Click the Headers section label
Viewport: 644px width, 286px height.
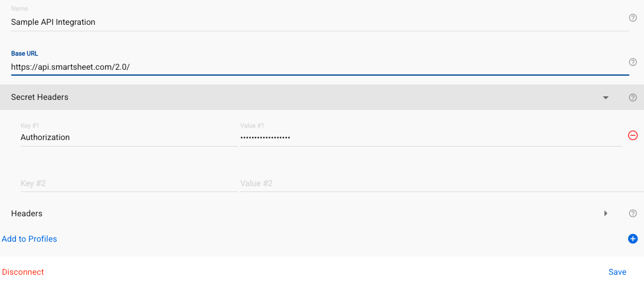click(x=27, y=213)
